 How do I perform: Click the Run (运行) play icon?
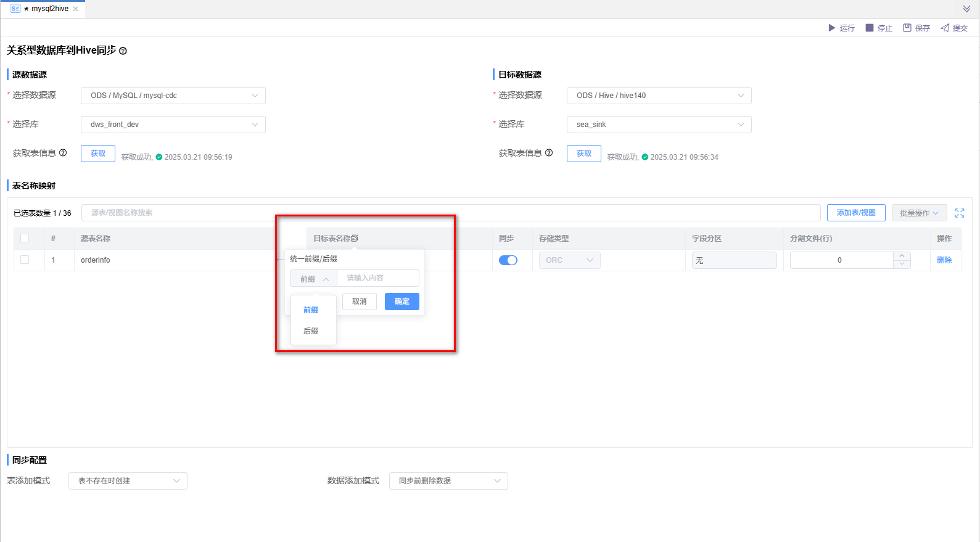831,28
